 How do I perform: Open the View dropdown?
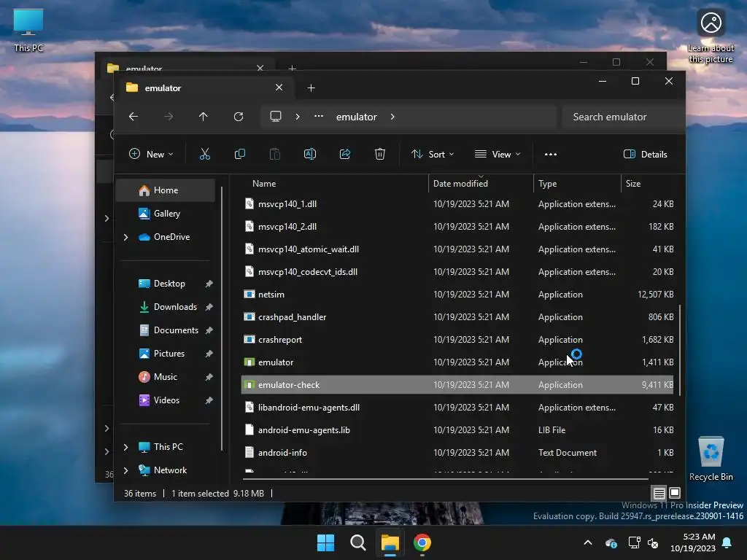498,155
